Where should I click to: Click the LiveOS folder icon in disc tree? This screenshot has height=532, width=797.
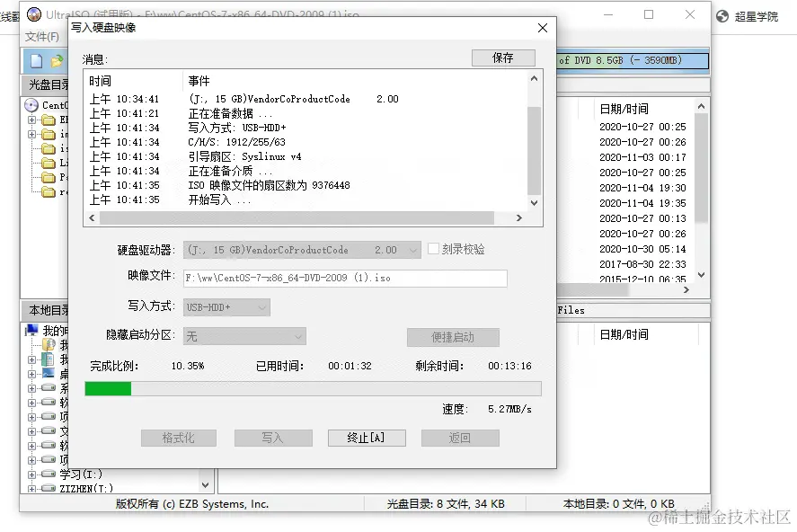pos(49,164)
